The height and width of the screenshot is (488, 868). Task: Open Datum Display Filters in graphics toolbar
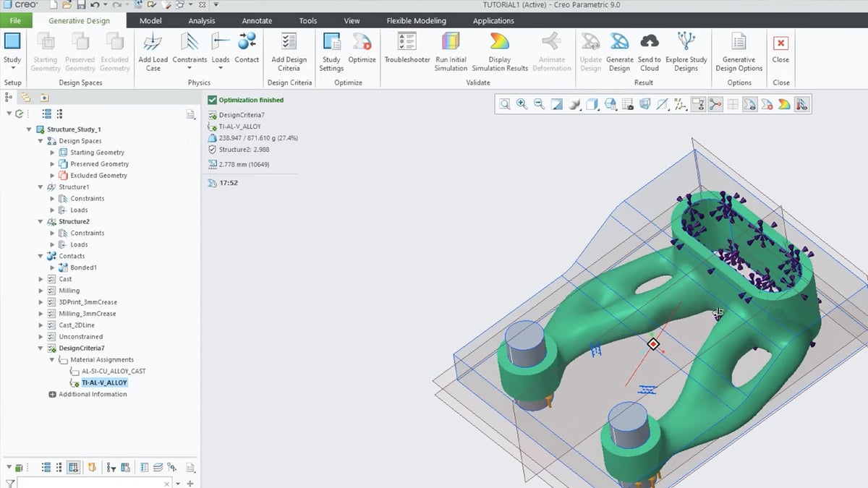[680, 105]
